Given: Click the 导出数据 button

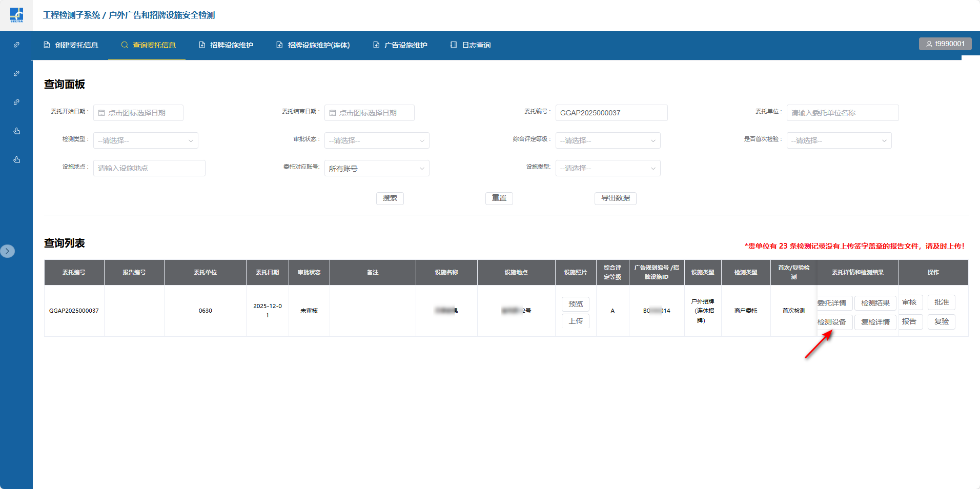Looking at the screenshot, I should pyautogui.click(x=615, y=198).
